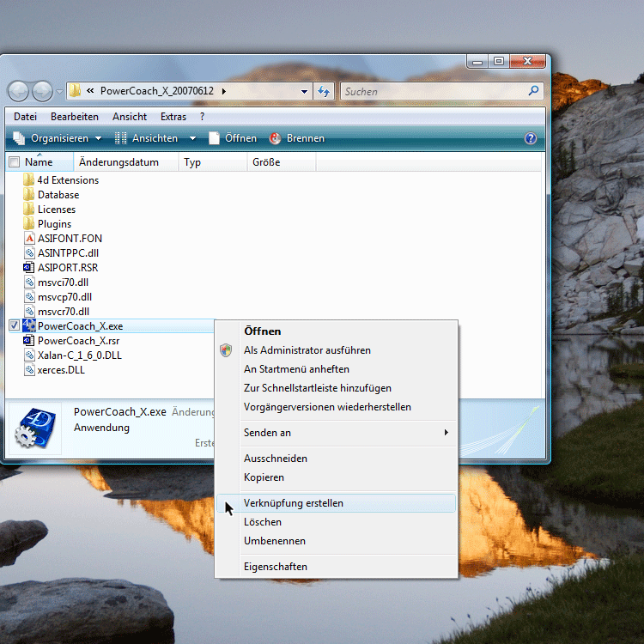Open the Extras menu
The width and height of the screenshot is (644, 644).
[173, 117]
